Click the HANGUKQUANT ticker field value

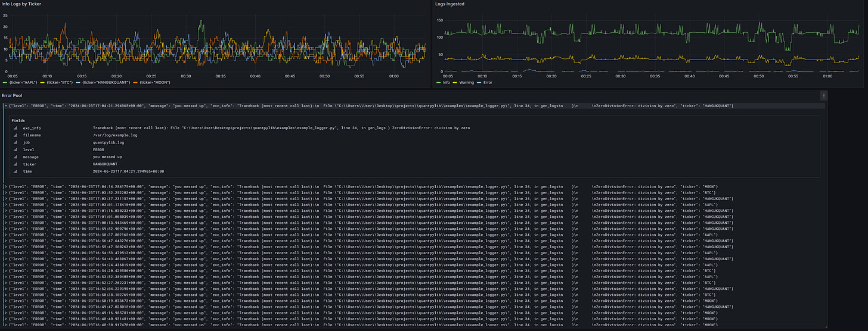click(106, 164)
